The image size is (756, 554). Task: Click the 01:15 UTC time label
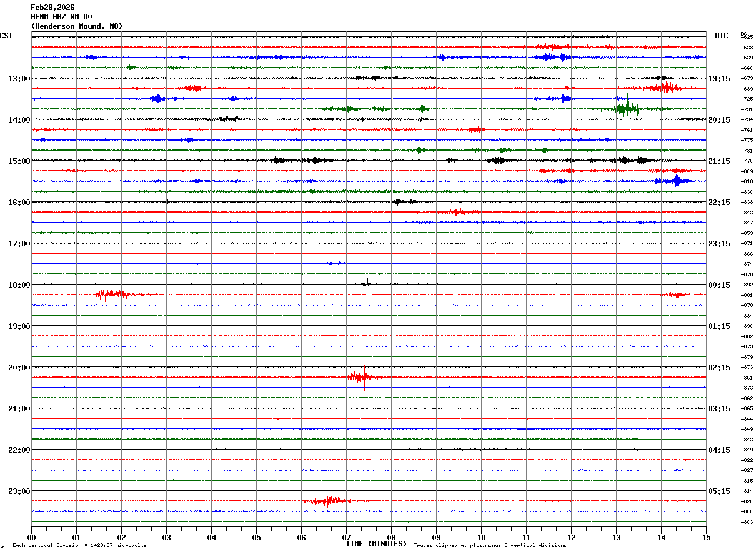(719, 326)
